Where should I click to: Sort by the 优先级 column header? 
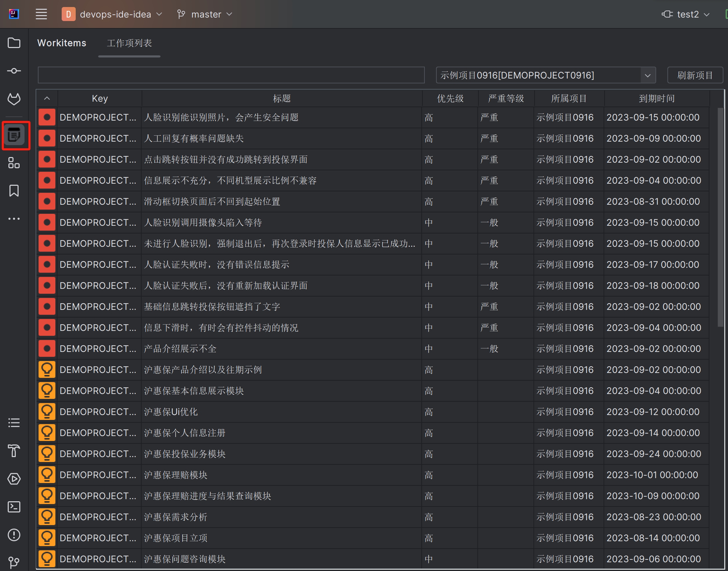coord(450,98)
